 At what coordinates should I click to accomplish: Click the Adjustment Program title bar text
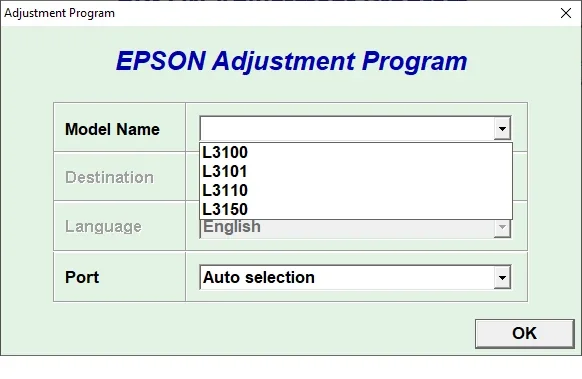[x=59, y=13]
